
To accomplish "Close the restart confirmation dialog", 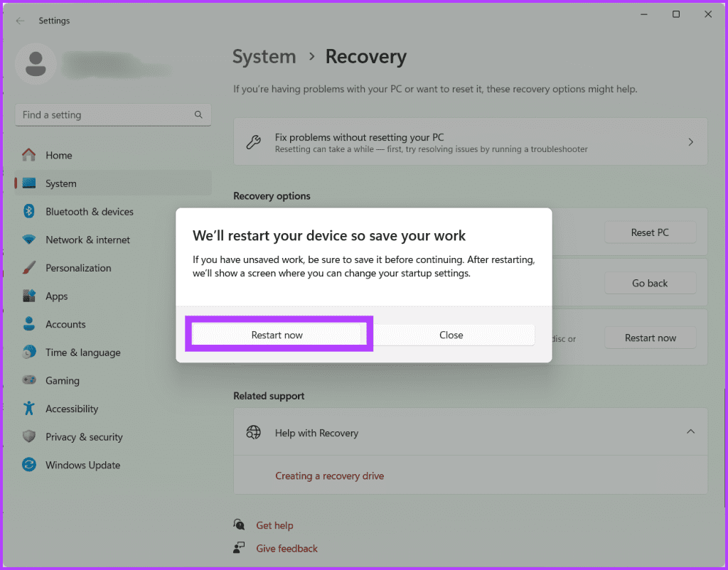I will click(451, 335).
